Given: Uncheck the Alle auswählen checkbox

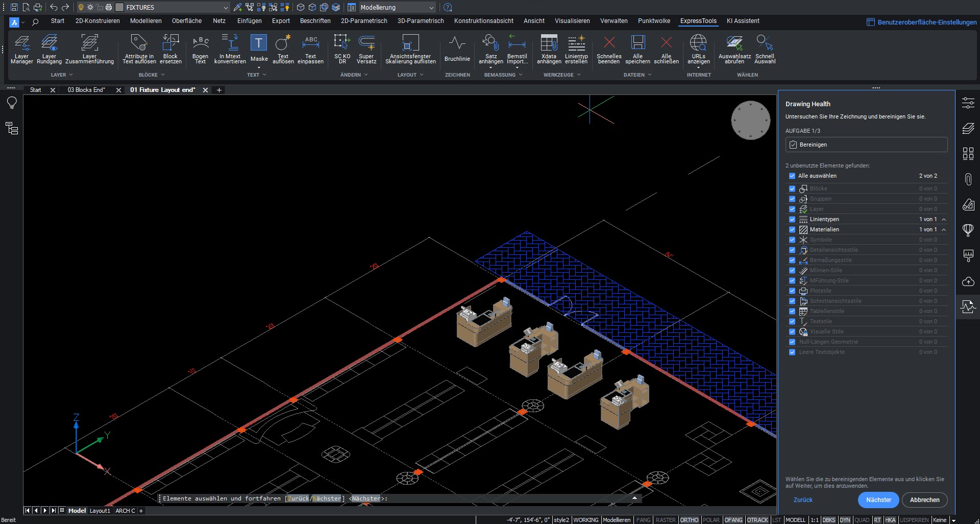Looking at the screenshot, I should tap(792, 176).
